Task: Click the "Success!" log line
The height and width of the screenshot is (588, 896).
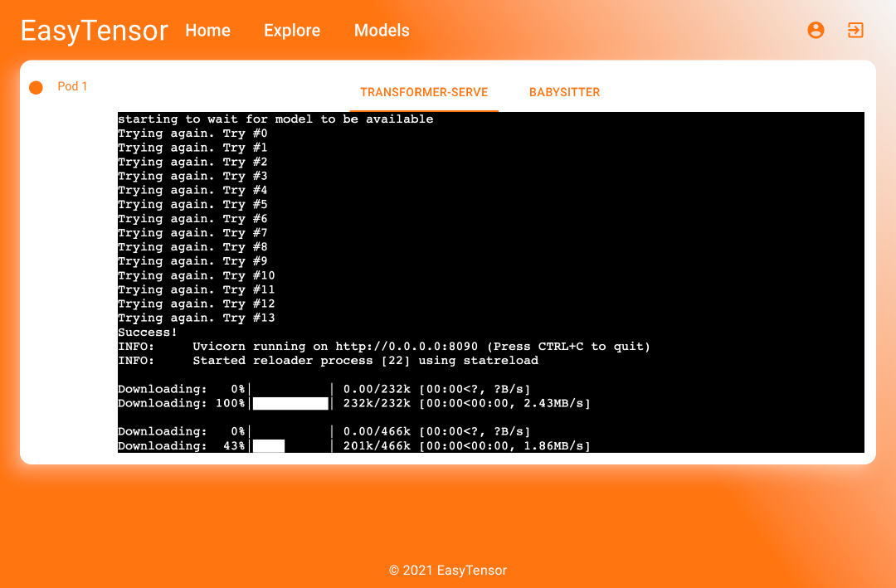Action: pos(148,333)
